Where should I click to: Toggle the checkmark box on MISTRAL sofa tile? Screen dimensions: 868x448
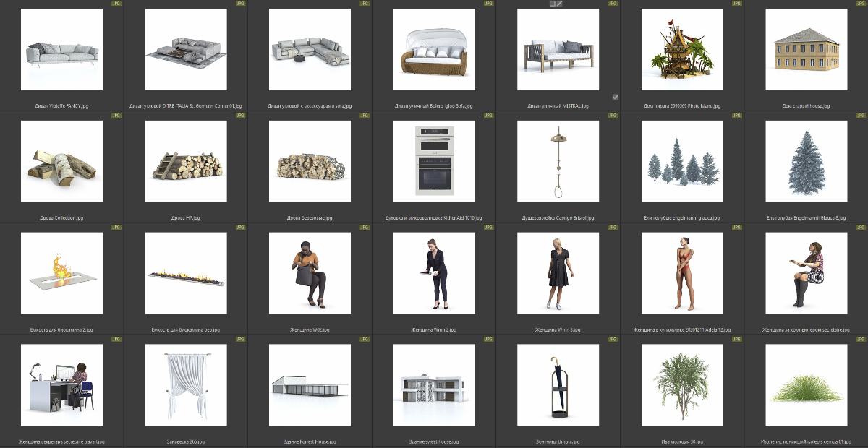click(616, 97)
